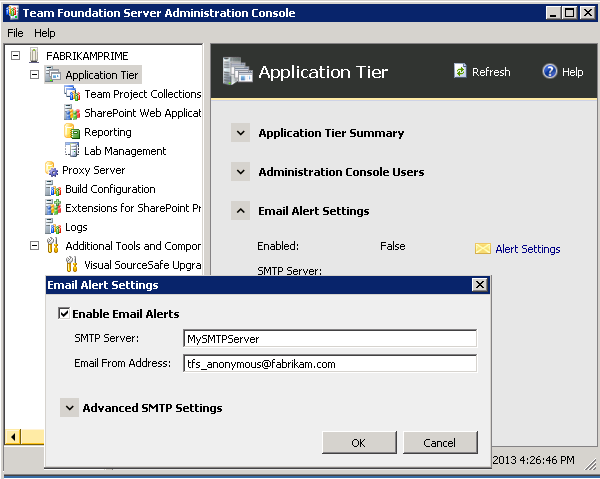Click the Refresh text link
The height and width of the screenshot is (479, 600).
[491, 72]
